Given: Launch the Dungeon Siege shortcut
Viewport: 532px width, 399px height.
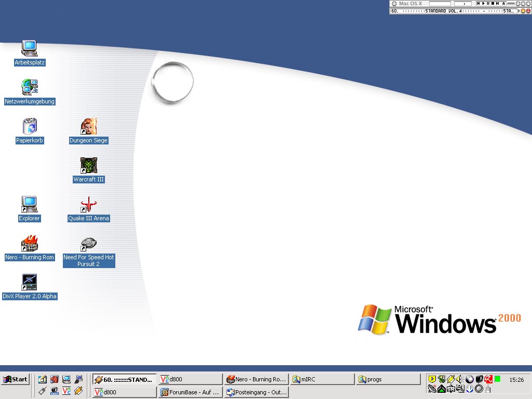Looking at the screenshot, I should [88, 130].
